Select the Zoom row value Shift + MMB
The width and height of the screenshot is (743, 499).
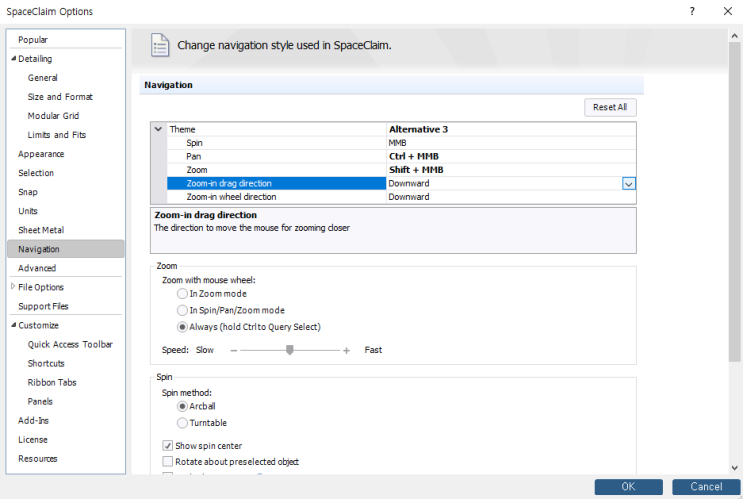pyautogui.click(x=416, y=170)
